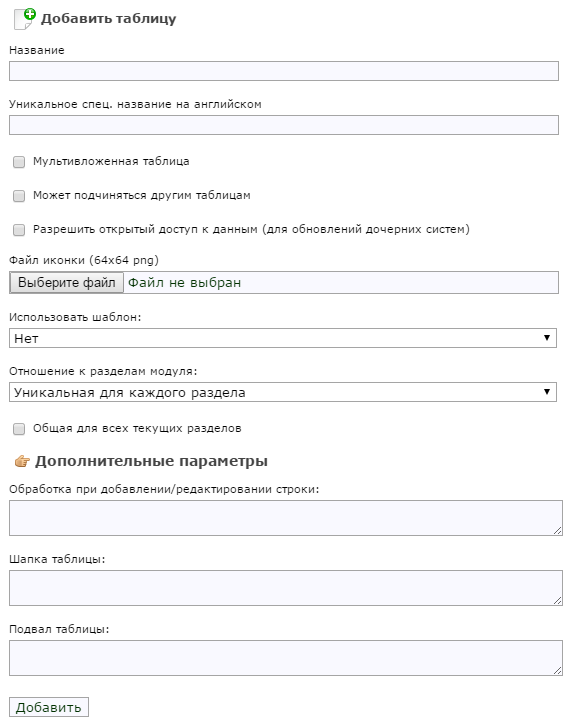Click resize grip of Шапка таблицы textarea
572x725 pixels.
click(558, 601)
